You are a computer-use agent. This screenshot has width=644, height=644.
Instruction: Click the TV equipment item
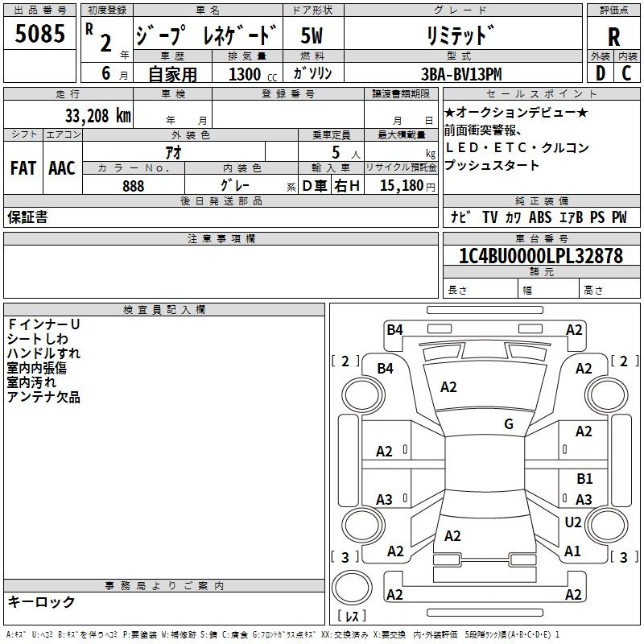click(x=490, y=217)
